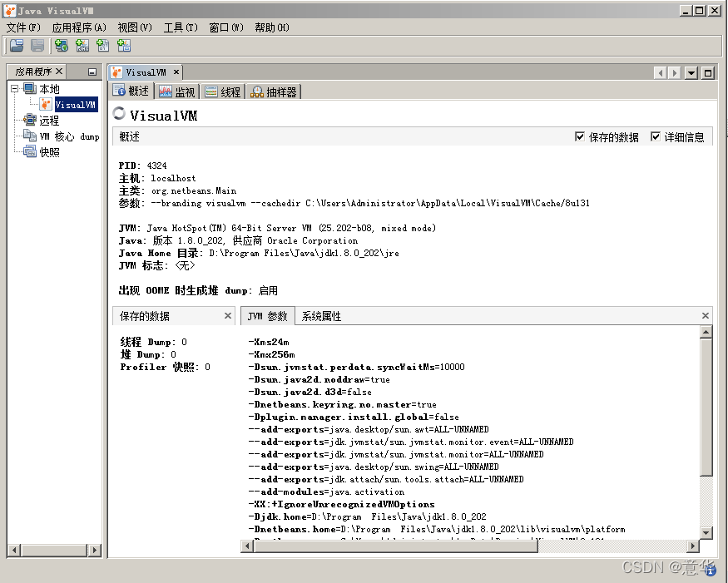Collapse the 本地 tree node
The width and height of the screenshot is (728, 583).
pyautogui.click(x=14, y=88)
